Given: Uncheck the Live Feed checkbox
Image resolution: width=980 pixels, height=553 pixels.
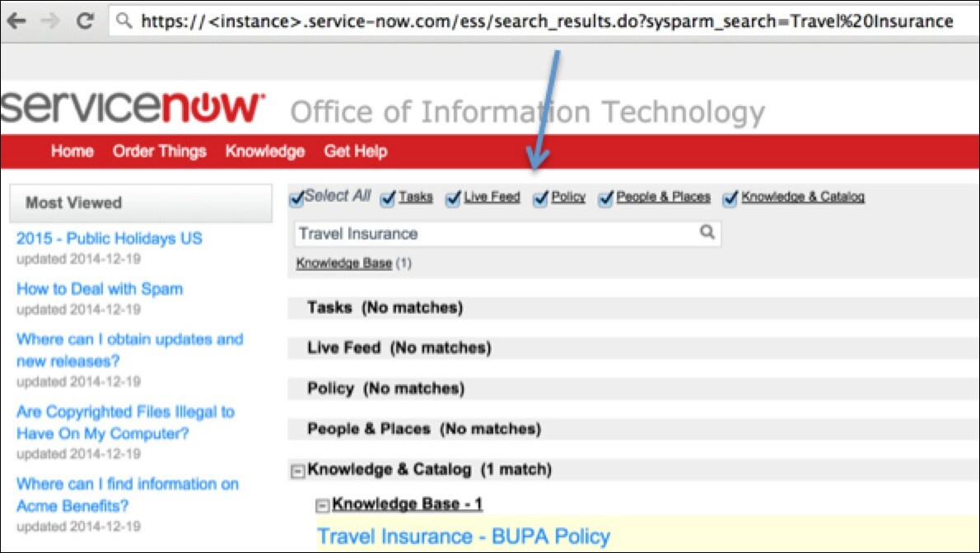Looking at the screenshot, I should tap(452, 198).
